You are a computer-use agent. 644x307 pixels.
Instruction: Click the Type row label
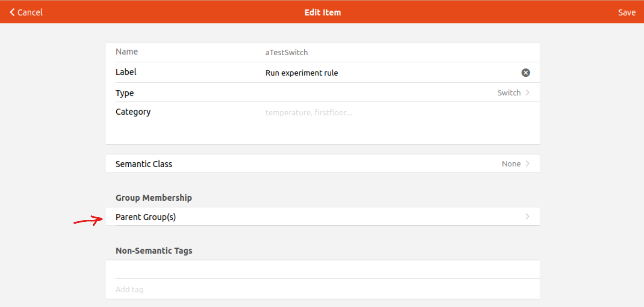125,93
